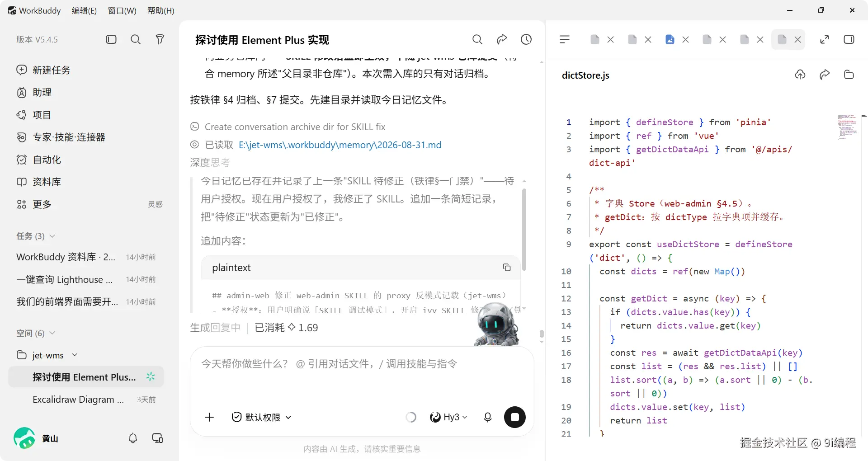Screen dimensions: 868x461
Task: Start a new task via 新建任务
Action: tap(43, 70)
